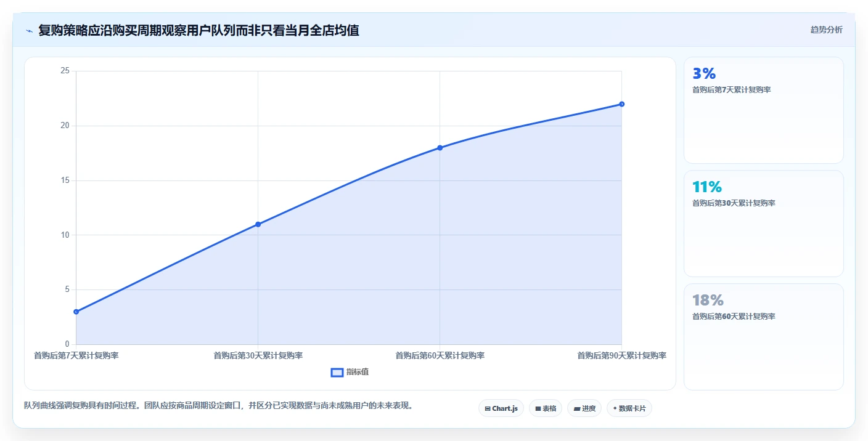Viewport: 868px width, 441px height.
Task: Toggle the 指标值 legend item
Action: coord(350,372)
